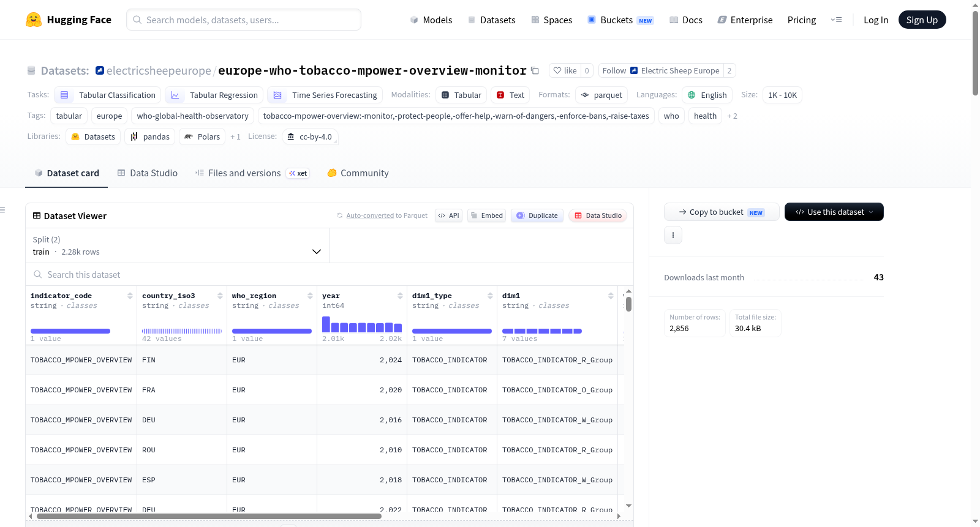
Task: Filter by the parquet format tag
Action: [601, 95]
